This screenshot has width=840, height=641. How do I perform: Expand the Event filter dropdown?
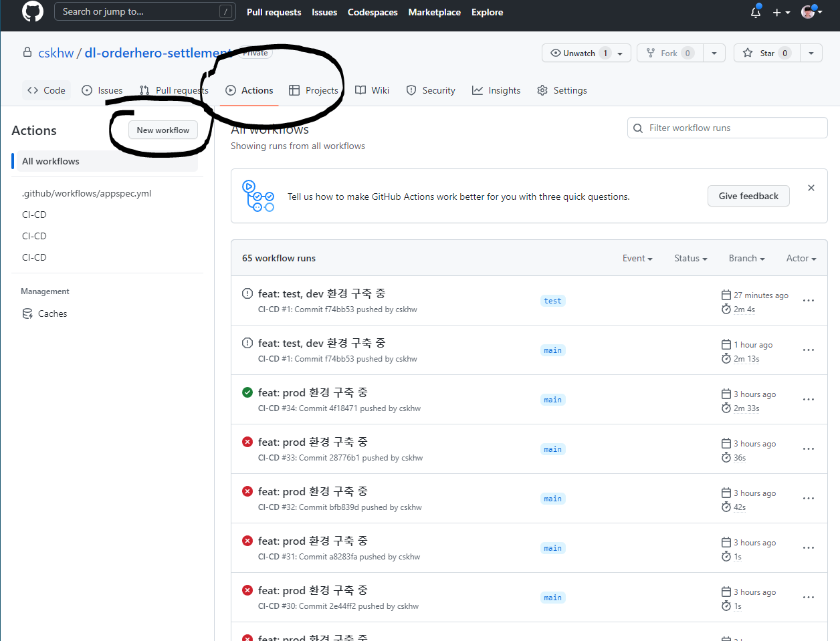[637, 258]
